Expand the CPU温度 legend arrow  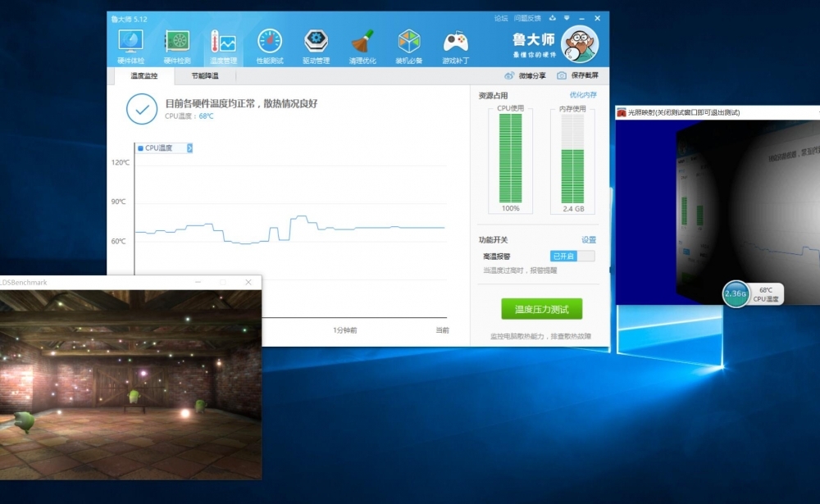click(x=189, y=148)
